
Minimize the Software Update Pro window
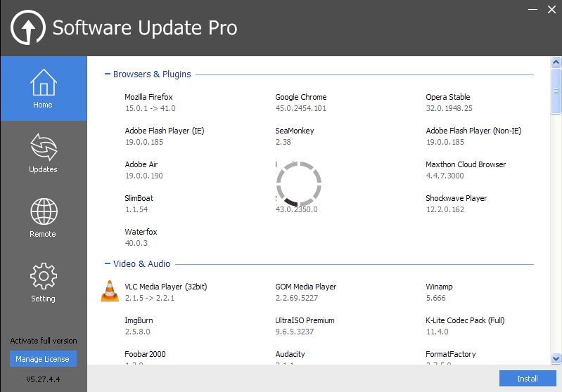533,10
